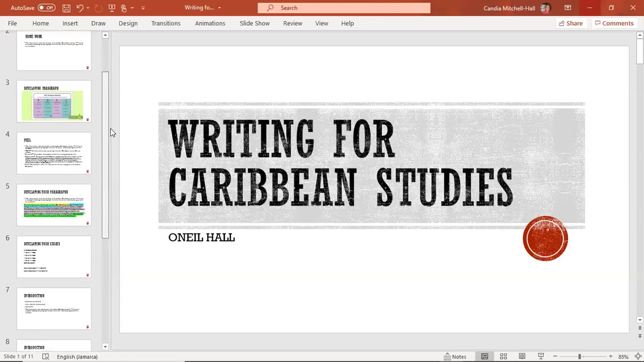
Task: Open the File menu
Action: (12, 23)
